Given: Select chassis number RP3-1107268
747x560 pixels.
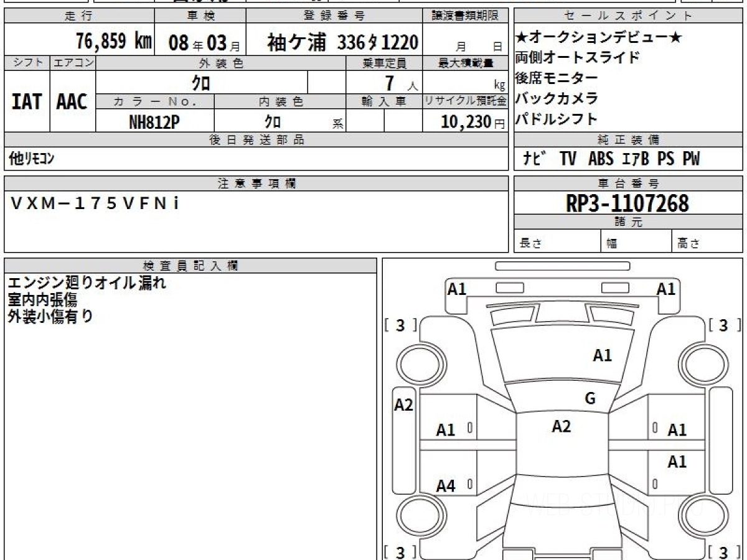Looking at the screenshot, I should click(627, 203).
